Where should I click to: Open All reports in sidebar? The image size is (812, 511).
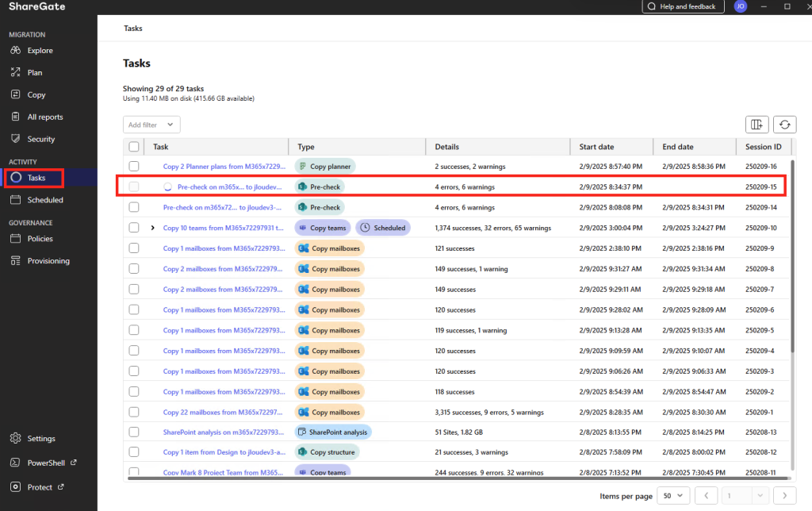pyautogui.click(x=45, y=117)
